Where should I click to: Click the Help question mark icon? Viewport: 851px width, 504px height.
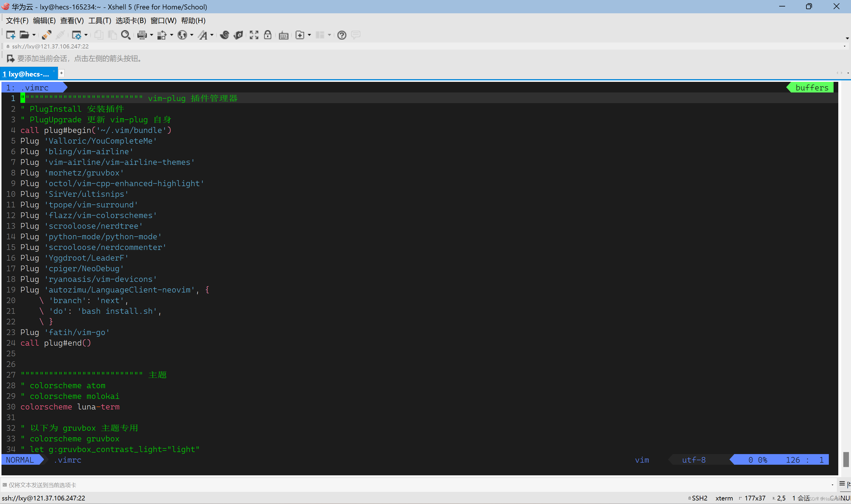coord(342,35)
